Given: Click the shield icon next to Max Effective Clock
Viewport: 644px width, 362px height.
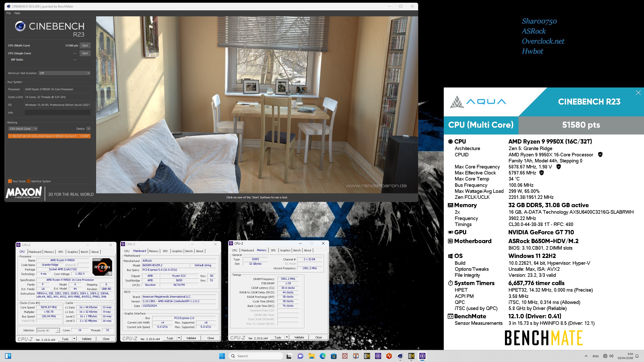Looking at the screenshot, I should click(542, 173).
